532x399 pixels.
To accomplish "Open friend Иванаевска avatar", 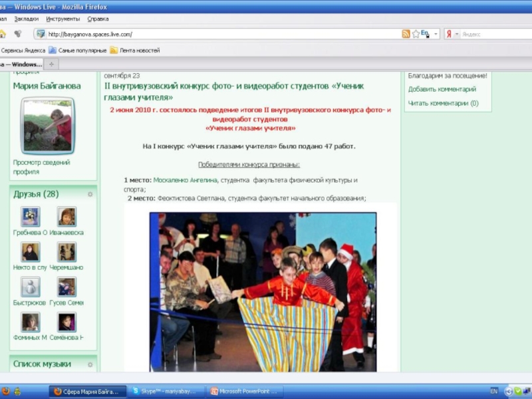I will point(66,217).
